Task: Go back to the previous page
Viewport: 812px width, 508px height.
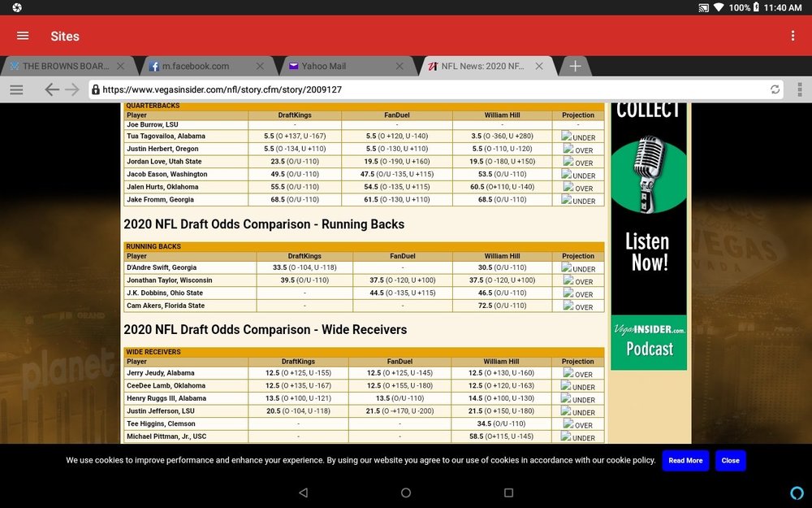Action: tap(52, 89)
